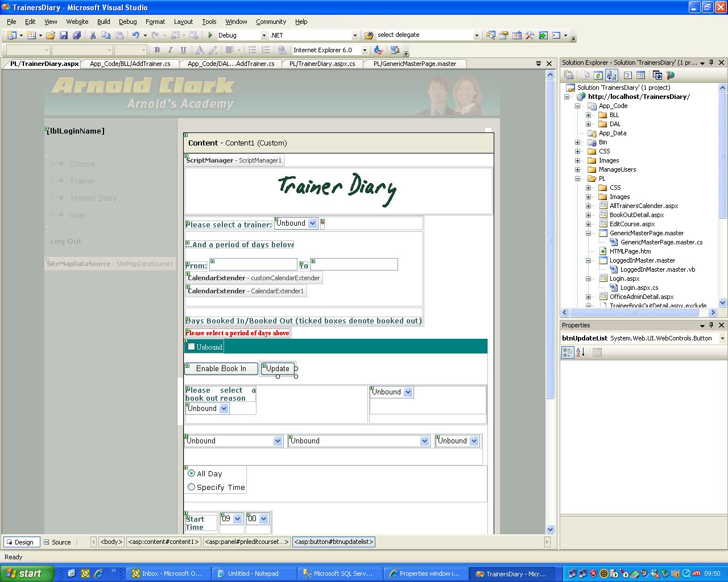
Task: Select the Categorized view icon in Properties panel
Action: point(567,352)
